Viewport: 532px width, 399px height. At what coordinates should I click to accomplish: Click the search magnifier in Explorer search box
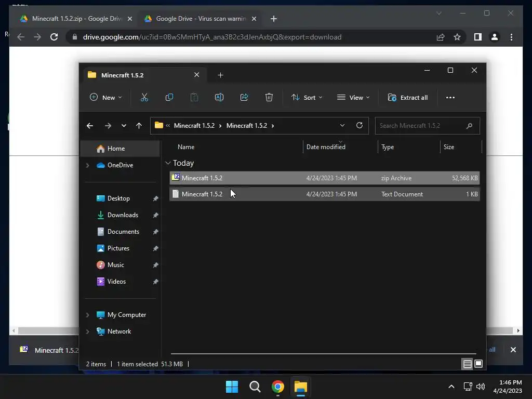tap(469, 126)
